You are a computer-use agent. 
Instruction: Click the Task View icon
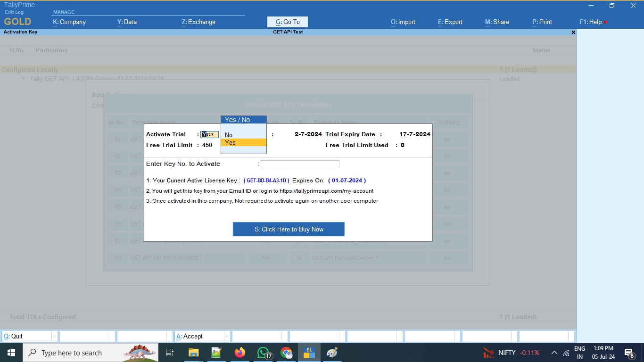coord(170,353)
